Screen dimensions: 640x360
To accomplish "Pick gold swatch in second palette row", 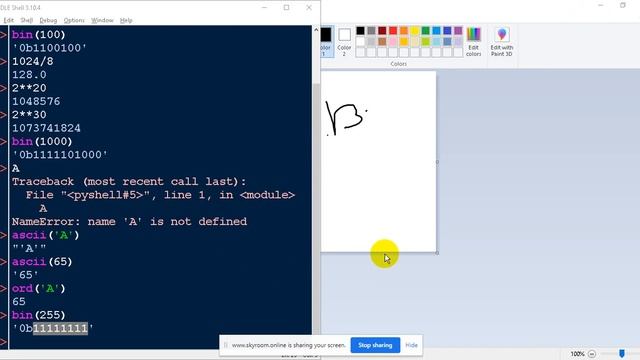I will [x=404, y=41].
